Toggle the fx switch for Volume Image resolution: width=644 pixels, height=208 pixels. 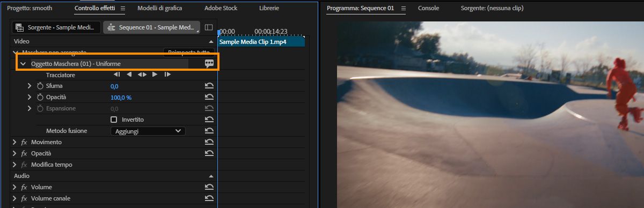click(24, 187)
